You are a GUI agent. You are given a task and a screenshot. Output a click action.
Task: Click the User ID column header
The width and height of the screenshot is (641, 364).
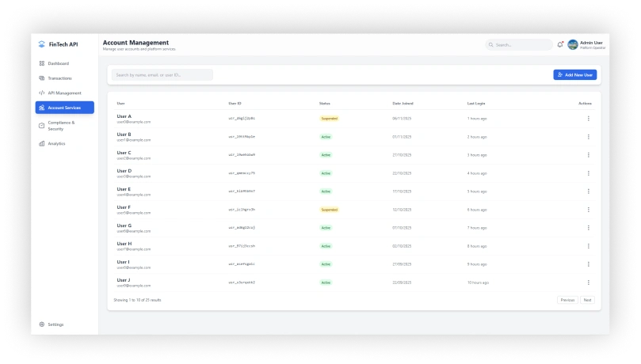click(235, 103)
